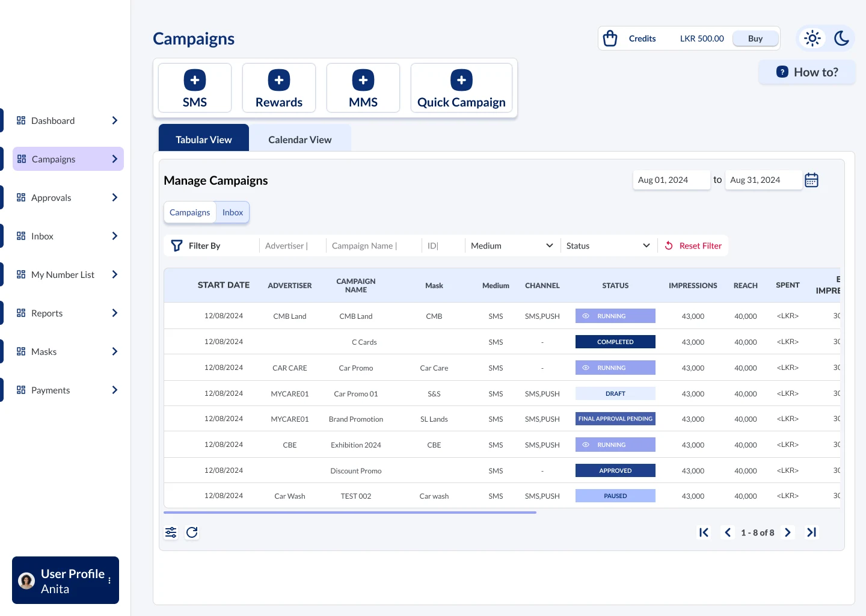866x616 pixels.
Task: Open the Medium filter dropdown
Action: 512,245
